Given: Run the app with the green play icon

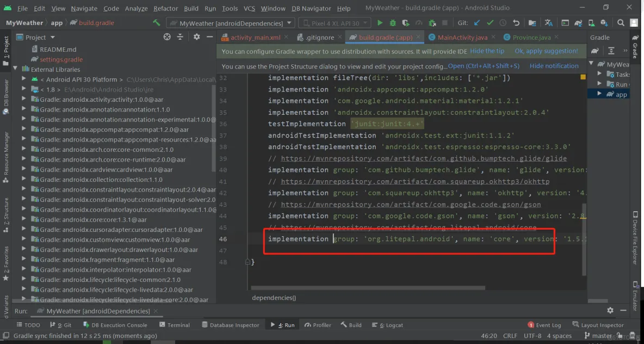Looking at the screenshot, I should [x=380, y=23].
